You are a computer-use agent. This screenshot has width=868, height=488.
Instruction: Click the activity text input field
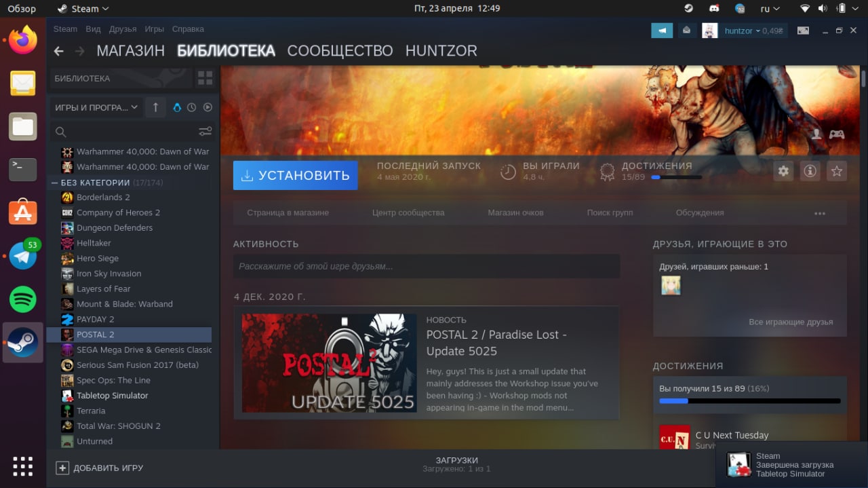click(427, 266)
